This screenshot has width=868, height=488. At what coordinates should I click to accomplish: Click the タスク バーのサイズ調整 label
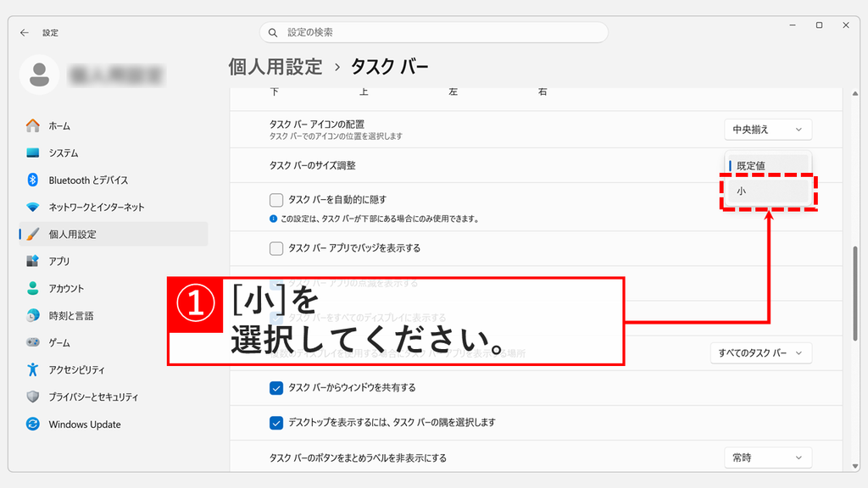click(312, 165)
